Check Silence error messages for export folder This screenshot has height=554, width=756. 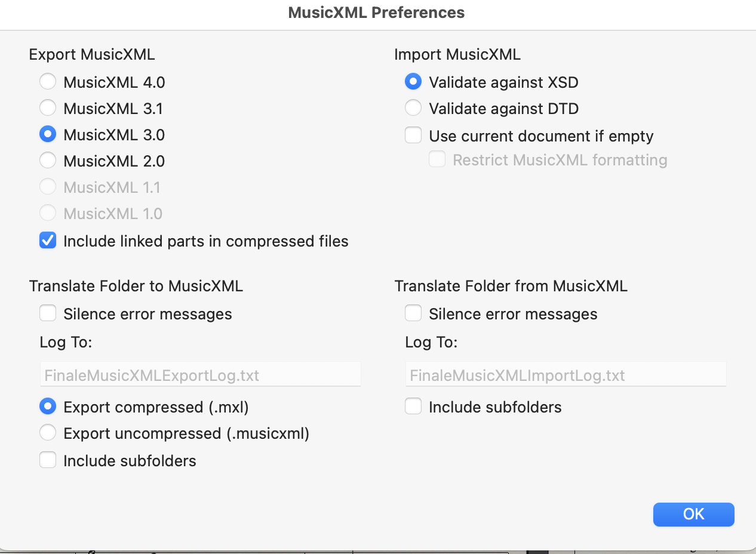click(48, 313)
